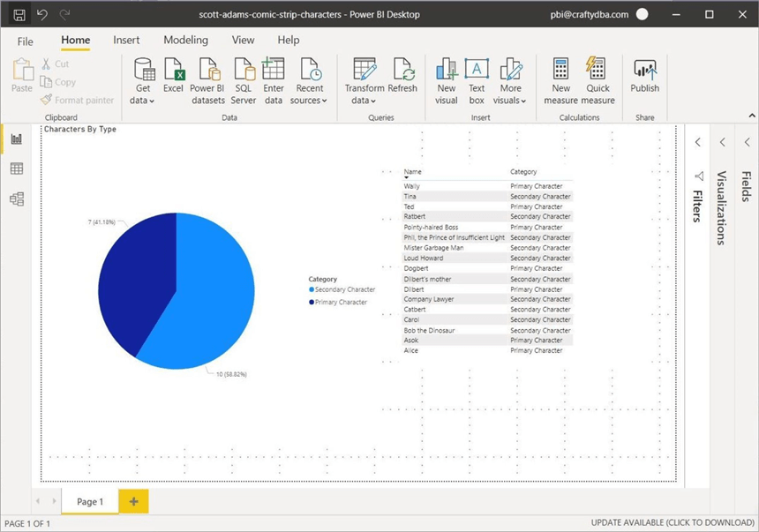The width and height of the screenshot is (759, 532).
Task: Click the SQL Server icon
Action: [244, 70]
